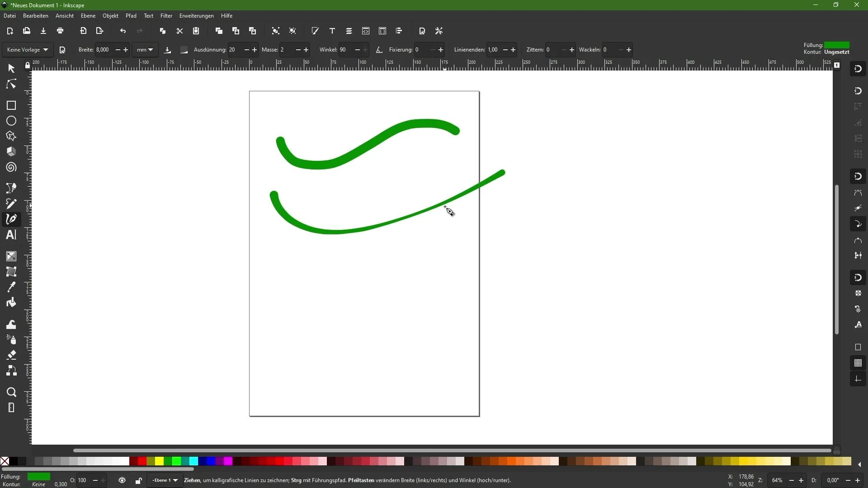Select the Star and polygon tool
This screenshot has height=488, width=868.
pyautogui.click(x=11, y=136)
